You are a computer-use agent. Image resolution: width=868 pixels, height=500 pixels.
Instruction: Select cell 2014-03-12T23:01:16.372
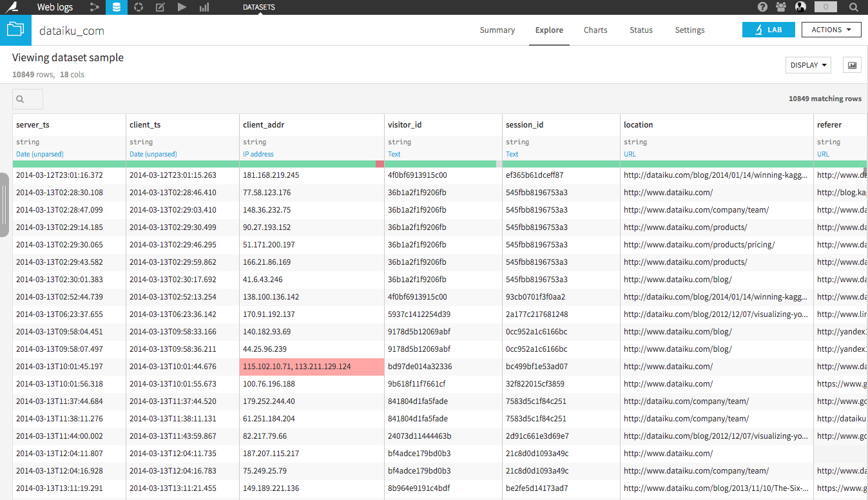coord(70,175)
